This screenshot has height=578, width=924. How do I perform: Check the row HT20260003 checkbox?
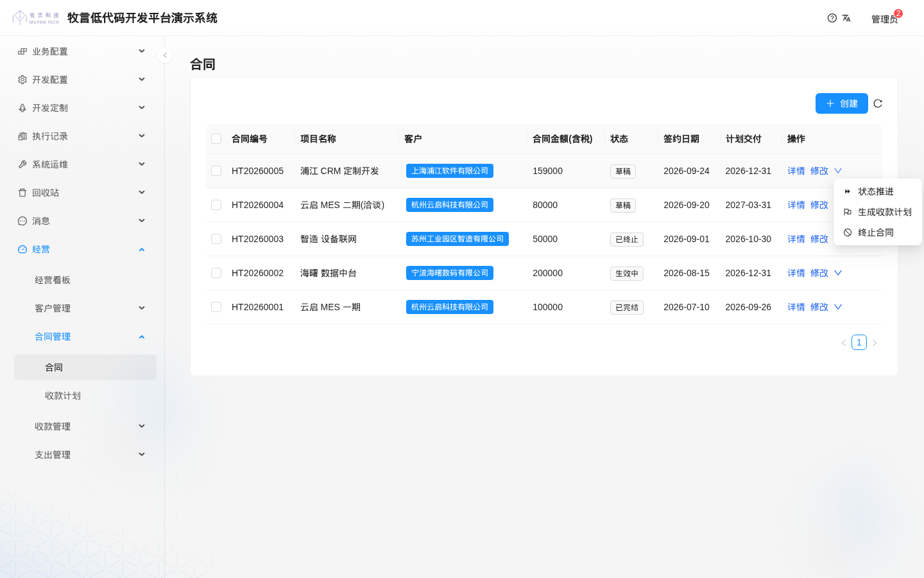point(216,239)
